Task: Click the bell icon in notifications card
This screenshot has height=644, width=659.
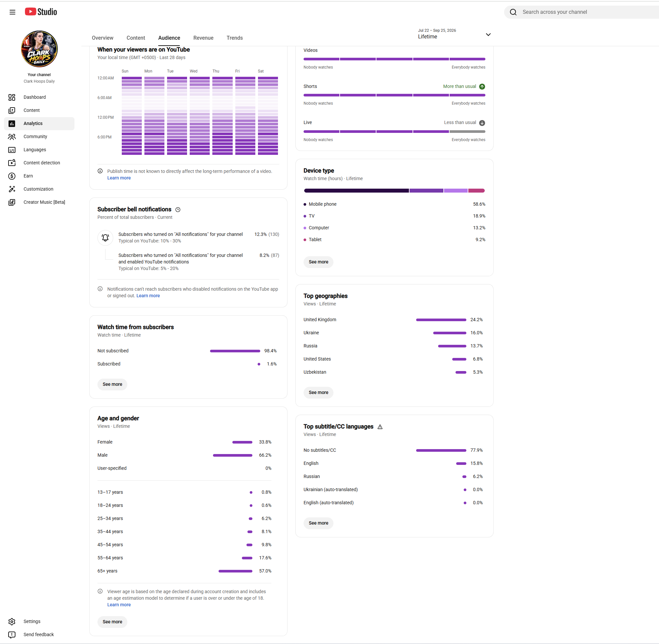Action: tap(105, 238)
